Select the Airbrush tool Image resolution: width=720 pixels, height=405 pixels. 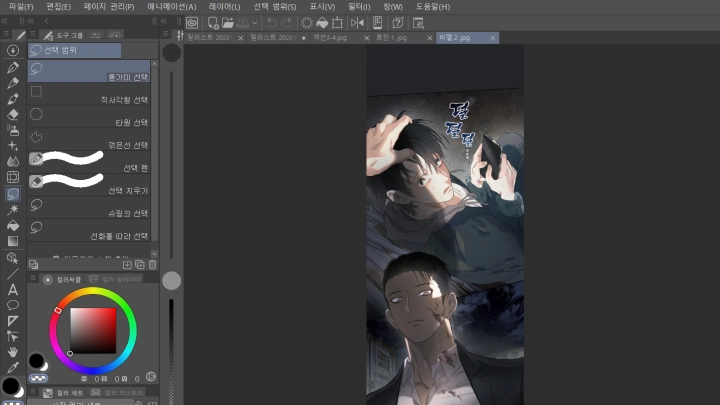pos(13,130)
